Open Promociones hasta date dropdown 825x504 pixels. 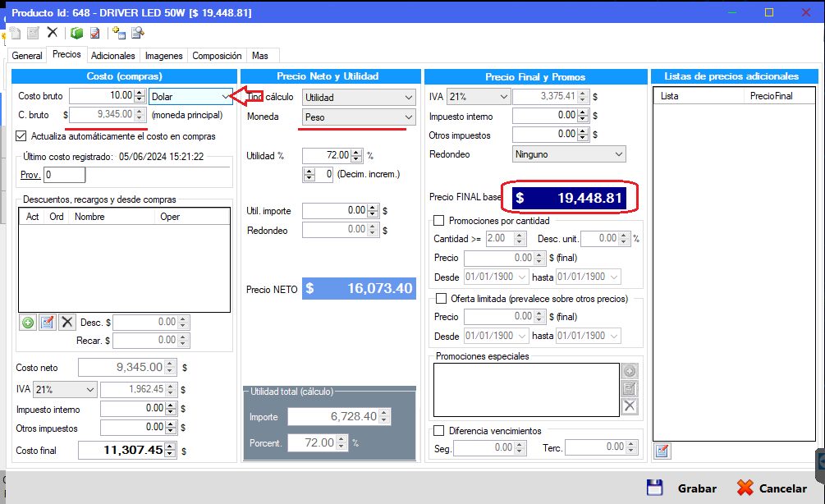(614, 277)
